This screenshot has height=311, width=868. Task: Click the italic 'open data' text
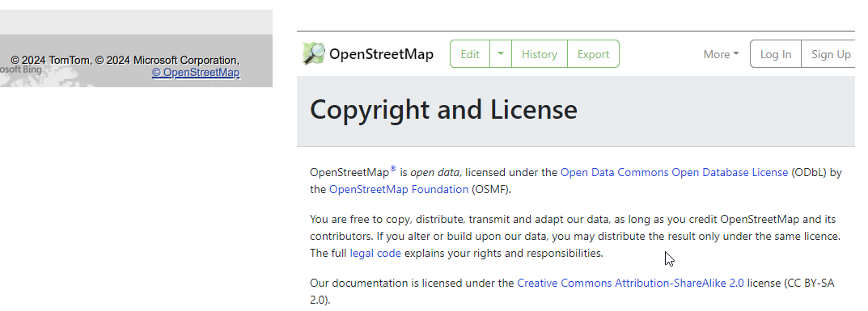tap(434, 172)
